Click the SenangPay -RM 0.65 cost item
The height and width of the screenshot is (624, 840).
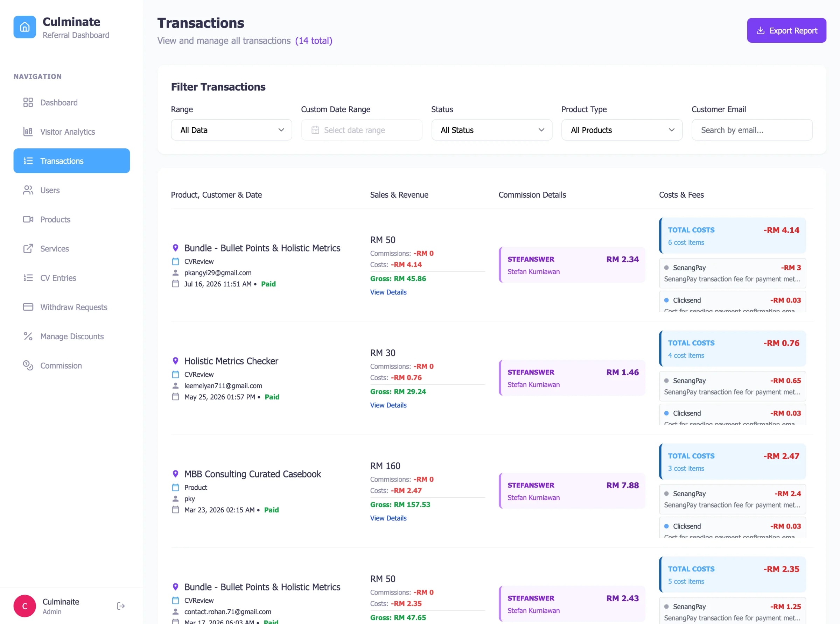coord(732,386)
